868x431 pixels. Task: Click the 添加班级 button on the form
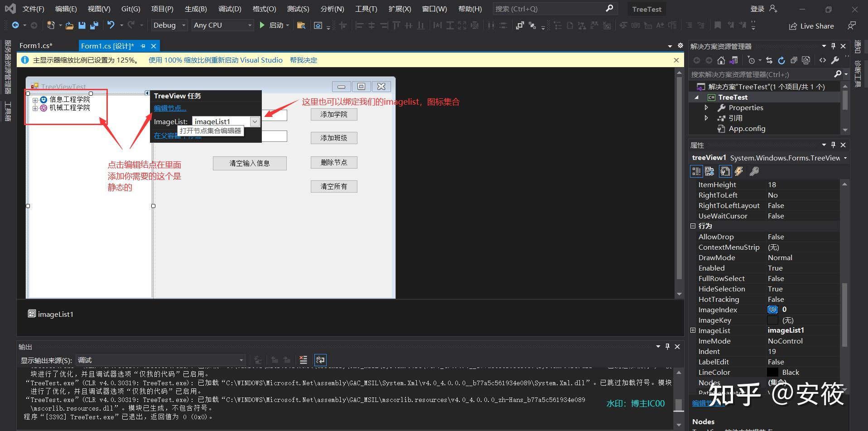click(334, 138)
